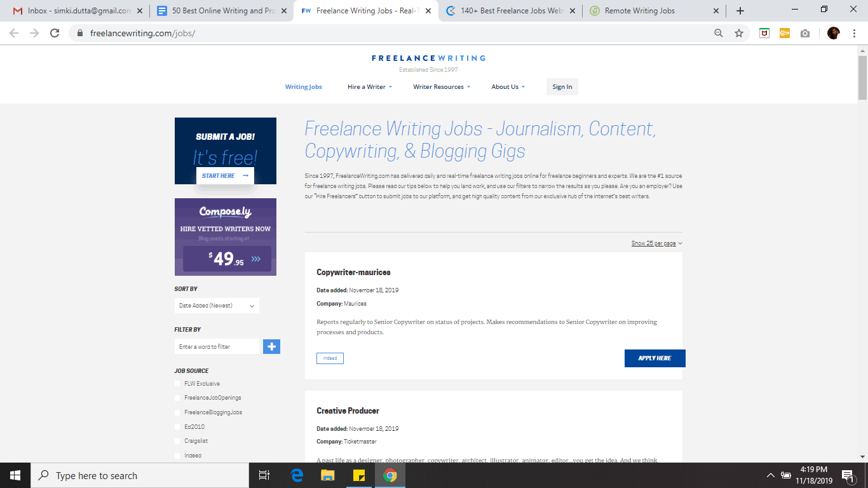This screenshot has height=488, width=868.
Task: Open the Copywriter-maurices job title
Action: pos(353,273)
